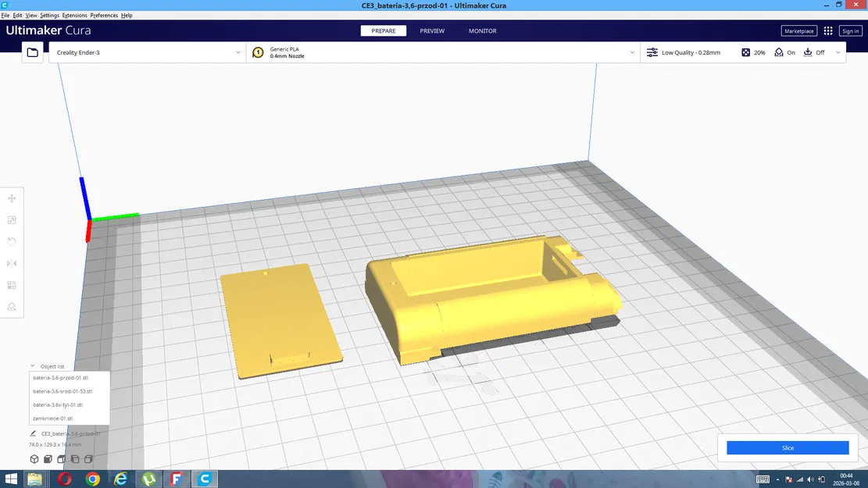Viewport: 868px width, 488px height.
Task: Open uTorrent from the taskbar
Action: tap(148, 479)
